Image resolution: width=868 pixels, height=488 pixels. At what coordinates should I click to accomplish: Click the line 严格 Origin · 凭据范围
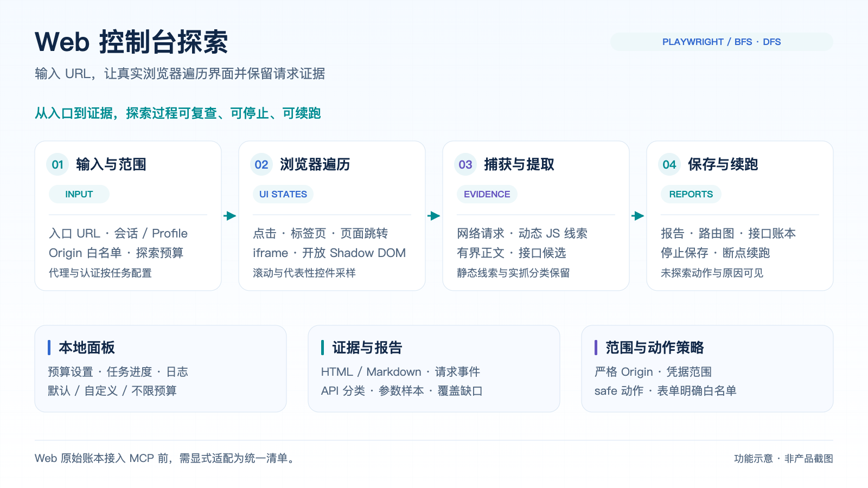[653, 372]
